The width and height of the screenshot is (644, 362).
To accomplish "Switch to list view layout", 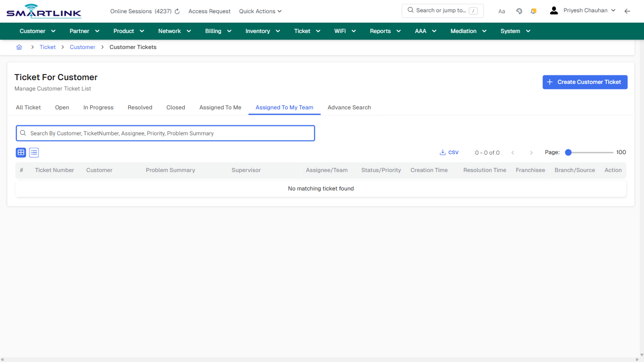I will point(33,152).
